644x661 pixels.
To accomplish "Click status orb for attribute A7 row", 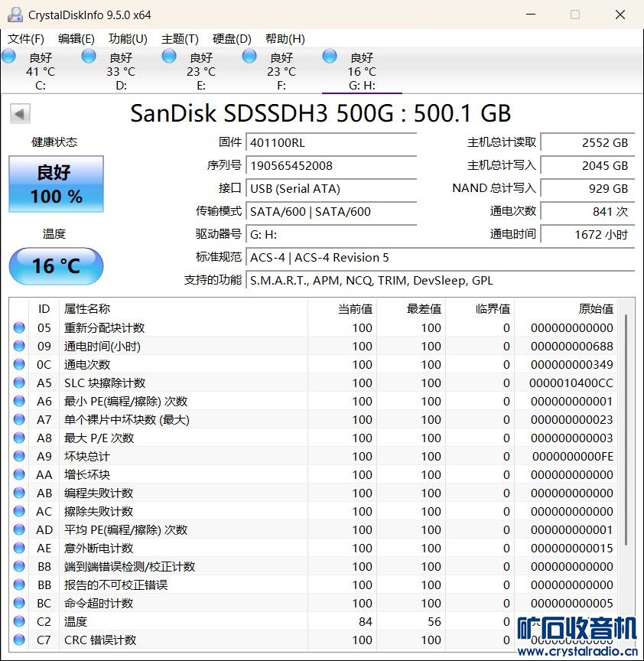I will (19, 419).
